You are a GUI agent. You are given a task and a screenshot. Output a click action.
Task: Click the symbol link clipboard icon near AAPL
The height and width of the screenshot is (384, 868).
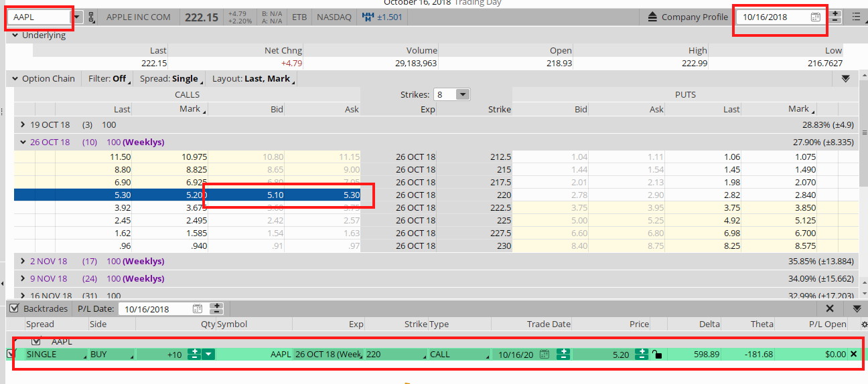coord(92,17)
